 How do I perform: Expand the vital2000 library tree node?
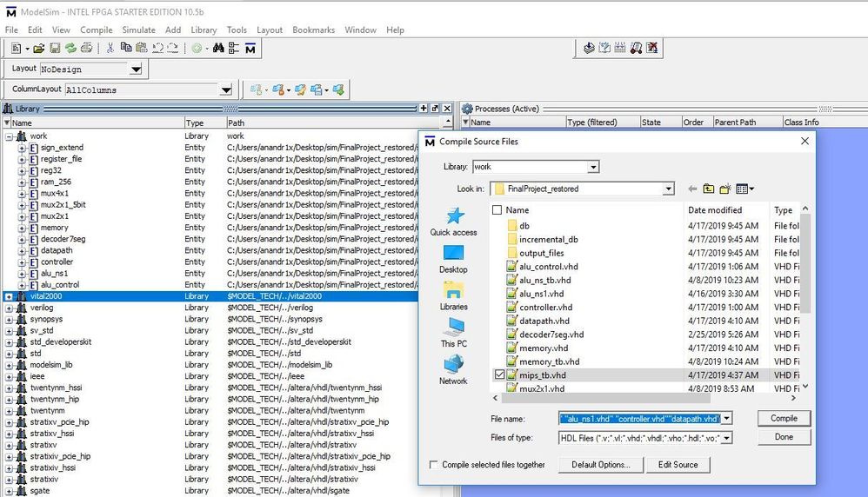[10, 296]
